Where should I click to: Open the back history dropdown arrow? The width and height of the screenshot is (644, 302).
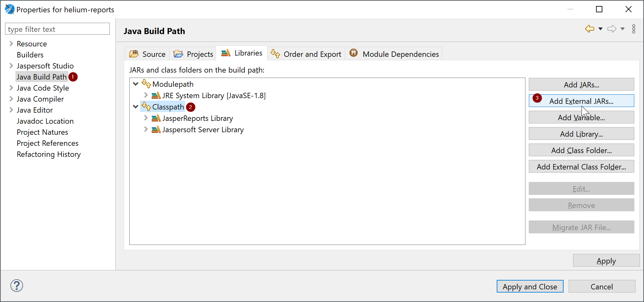click(x=600, y=29)
